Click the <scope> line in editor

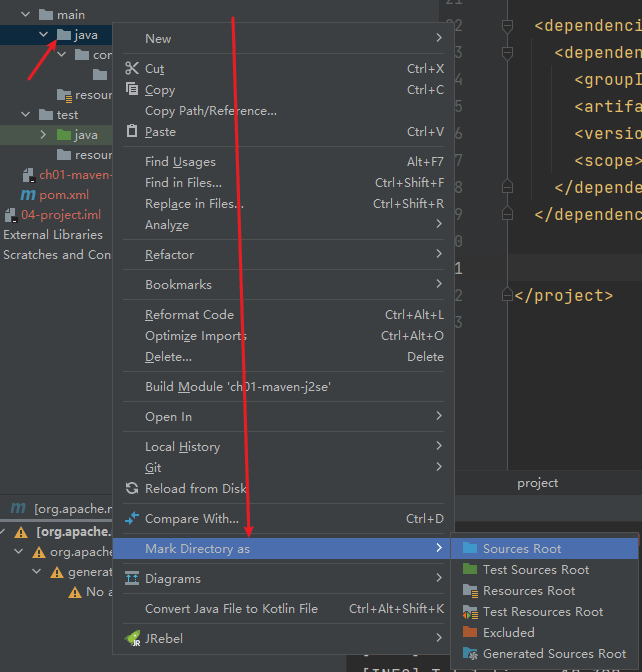tap(608, 160)
